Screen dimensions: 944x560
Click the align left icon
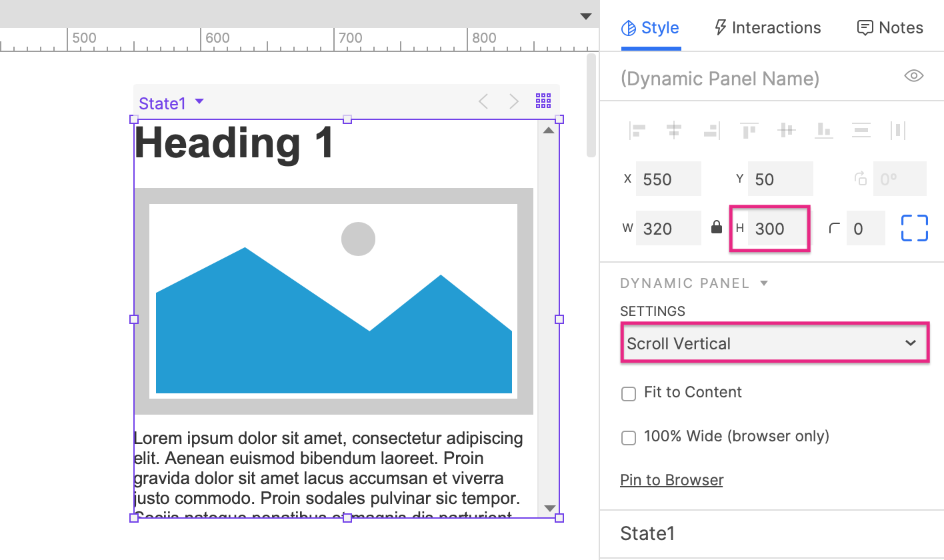[x=637, y=131]
